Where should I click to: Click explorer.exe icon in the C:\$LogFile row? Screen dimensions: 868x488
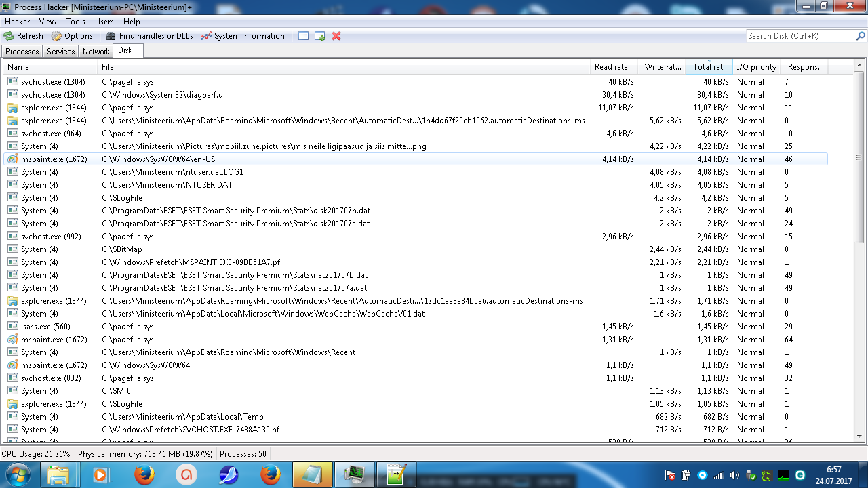tap(12, 404)
